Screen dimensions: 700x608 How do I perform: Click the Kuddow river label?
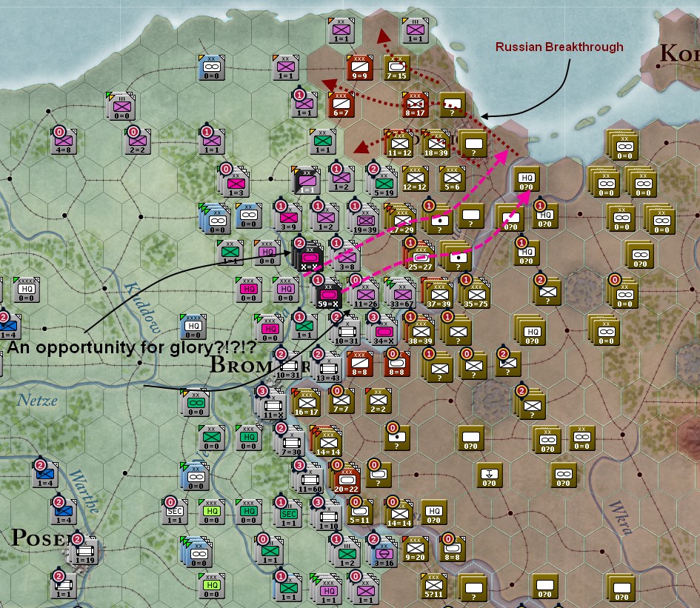pyautogui.click(x=142, y=307)
